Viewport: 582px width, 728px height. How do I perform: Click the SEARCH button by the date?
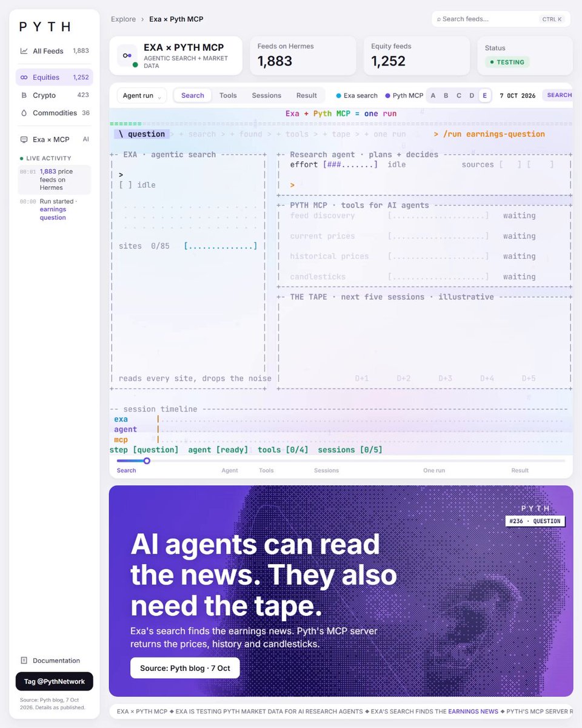coord(559,95)
